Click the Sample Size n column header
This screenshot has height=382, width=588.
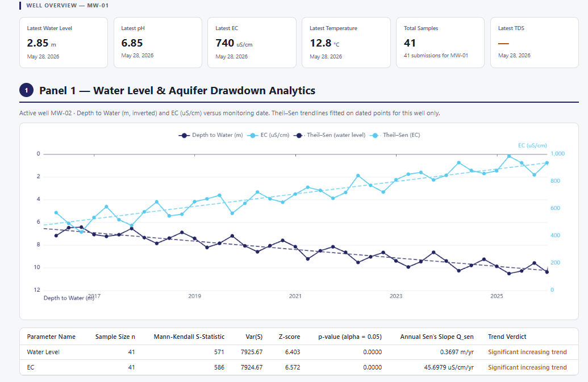pos(115,337)
